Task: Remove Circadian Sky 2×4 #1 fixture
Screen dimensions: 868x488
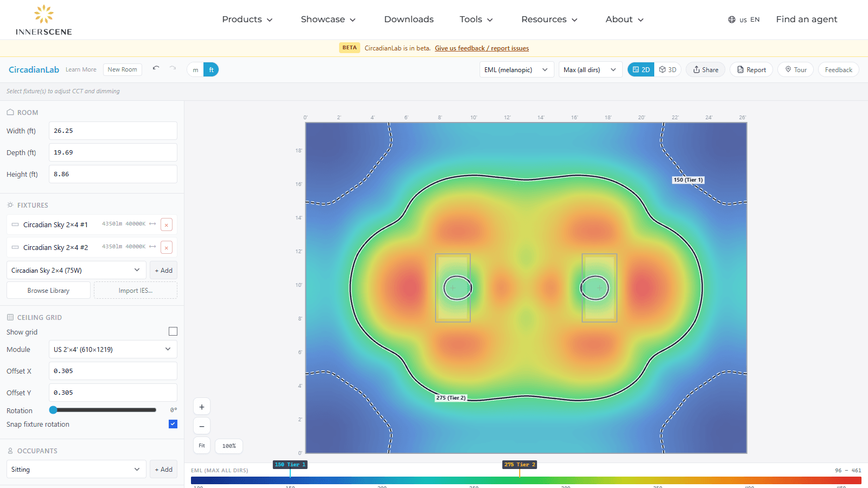Action: click(x=167, y=224)
